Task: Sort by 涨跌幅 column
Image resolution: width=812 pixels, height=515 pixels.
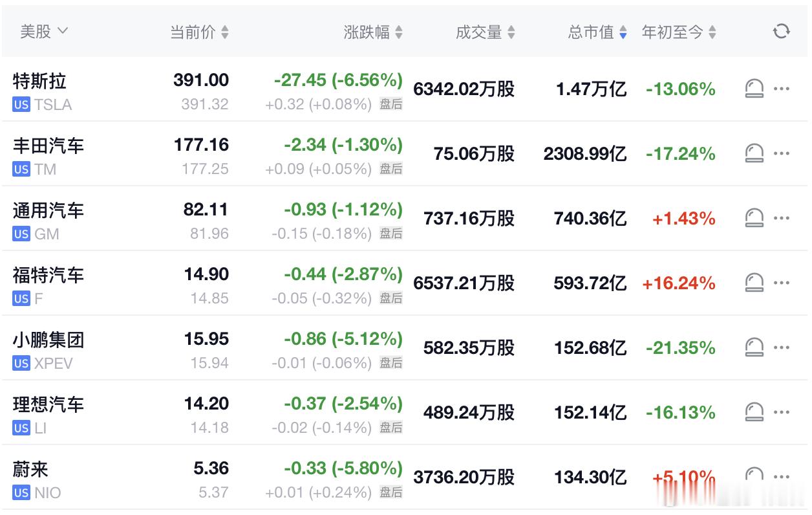Action: pos(373,32)
